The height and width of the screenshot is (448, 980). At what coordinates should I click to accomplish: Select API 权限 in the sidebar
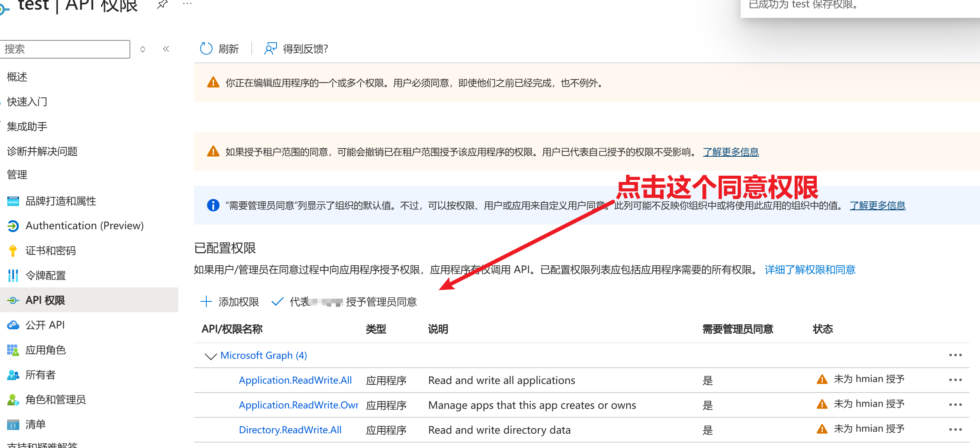tap(45, 300)
